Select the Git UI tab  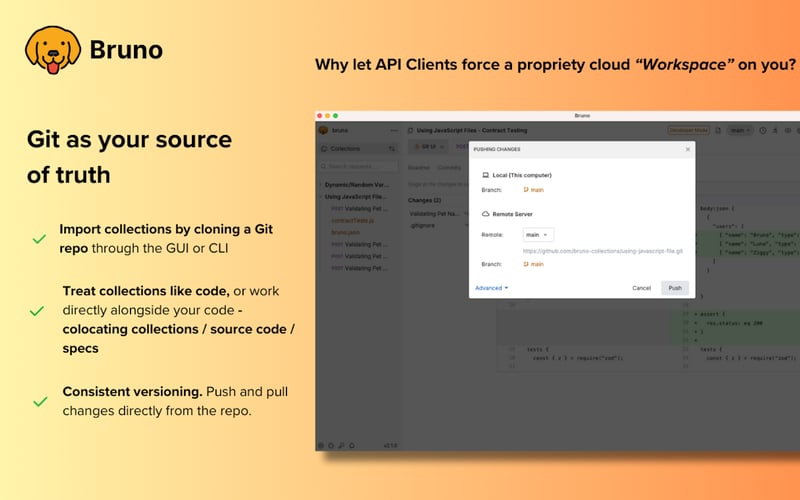429,147
